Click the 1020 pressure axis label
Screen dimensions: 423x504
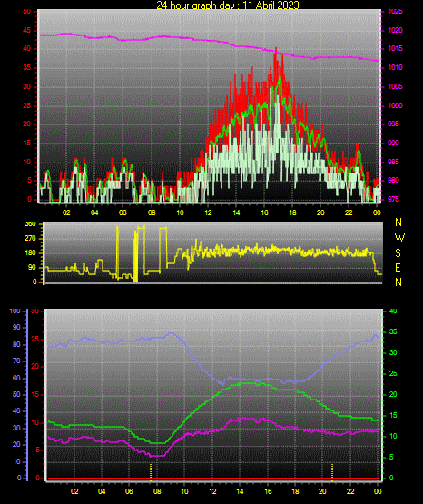tap(395, 30)
